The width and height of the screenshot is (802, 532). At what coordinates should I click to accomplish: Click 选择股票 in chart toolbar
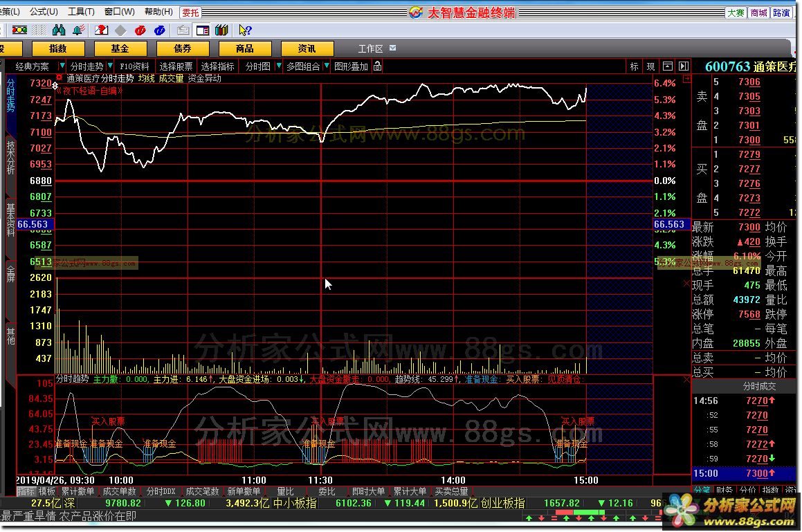pos(176,66)
